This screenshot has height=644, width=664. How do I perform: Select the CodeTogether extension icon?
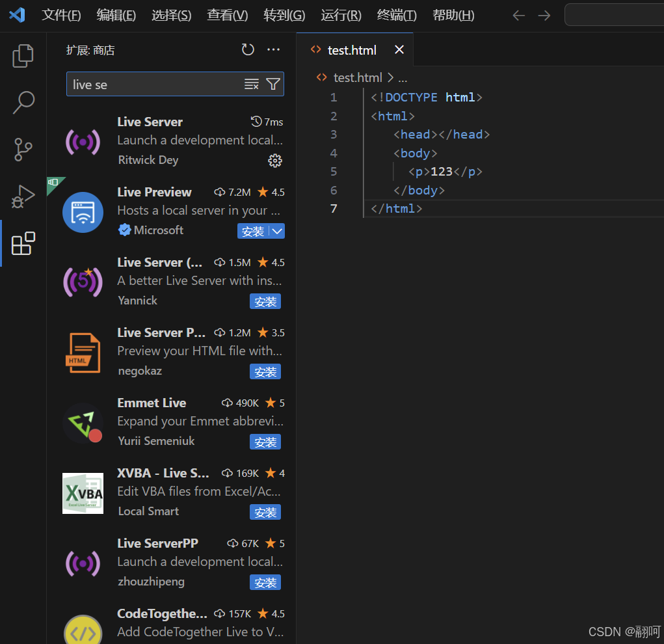(83, 630)
